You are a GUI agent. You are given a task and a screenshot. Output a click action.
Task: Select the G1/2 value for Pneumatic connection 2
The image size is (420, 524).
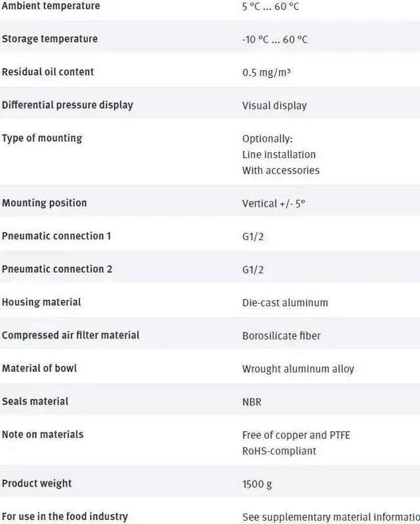coord(253,270)
